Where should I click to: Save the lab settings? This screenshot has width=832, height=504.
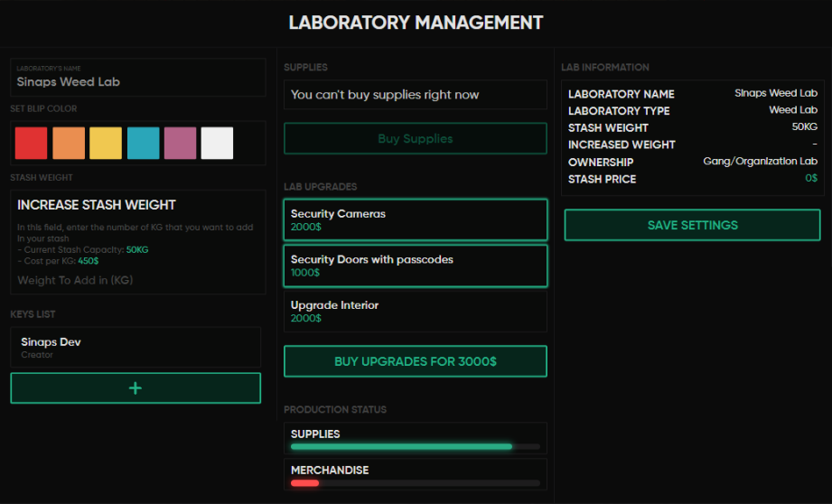click(x=692, y=225)
